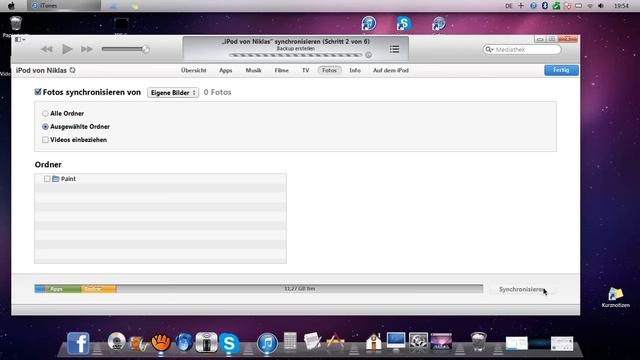Open Skype from the dock
Viewport: 640px width, 360px height.
pyautogui.click(x=229, y=343)
